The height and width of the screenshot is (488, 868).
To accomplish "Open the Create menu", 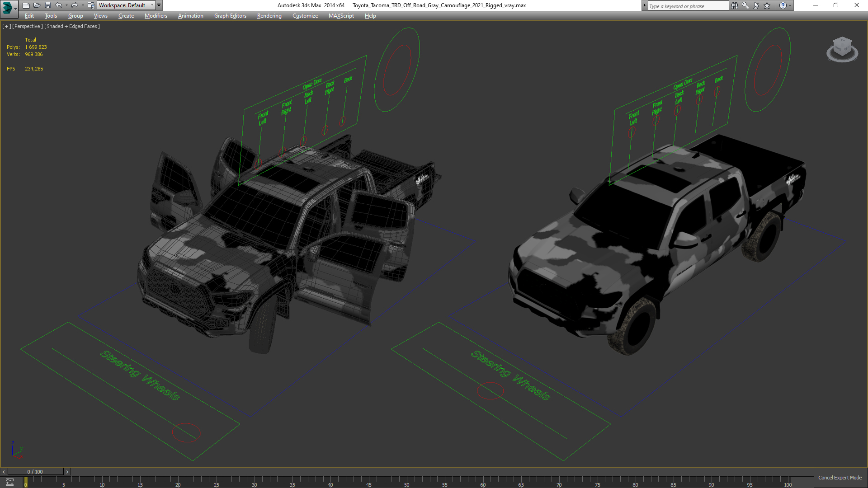I will tap(126, 16).
